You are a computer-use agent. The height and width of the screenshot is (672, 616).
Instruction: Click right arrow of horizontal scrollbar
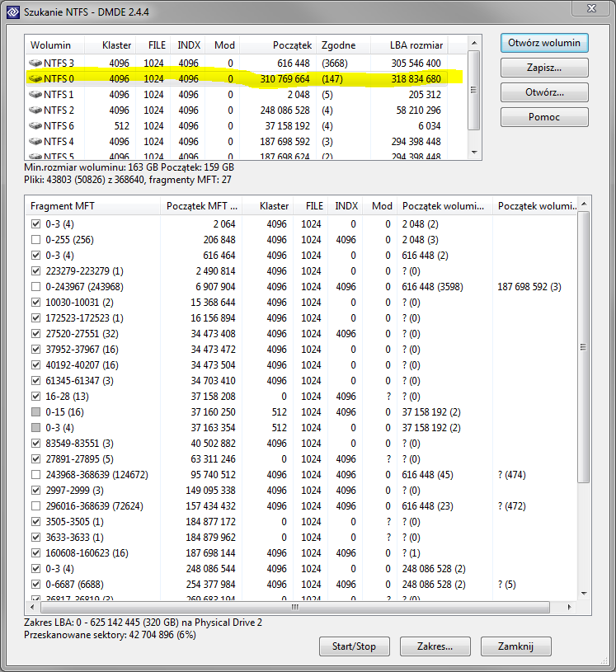click(x=570, y=607)
